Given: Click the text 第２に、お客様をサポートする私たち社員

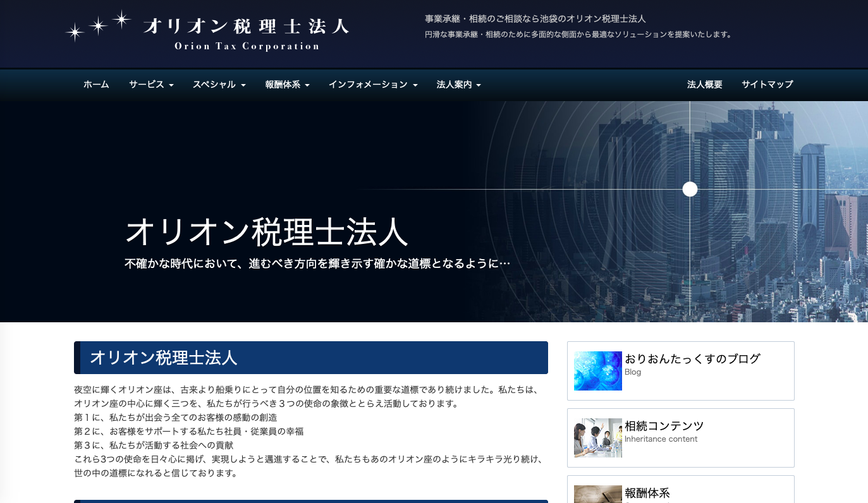Looking at the screenshot, I should (189, 432).
